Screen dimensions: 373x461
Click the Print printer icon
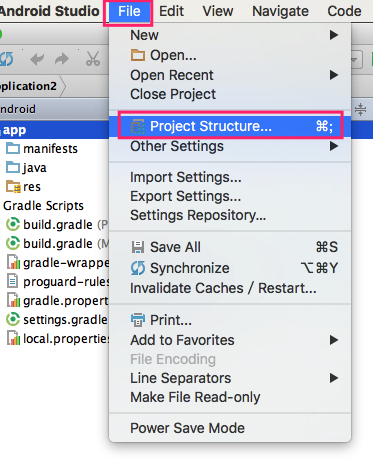138,320
